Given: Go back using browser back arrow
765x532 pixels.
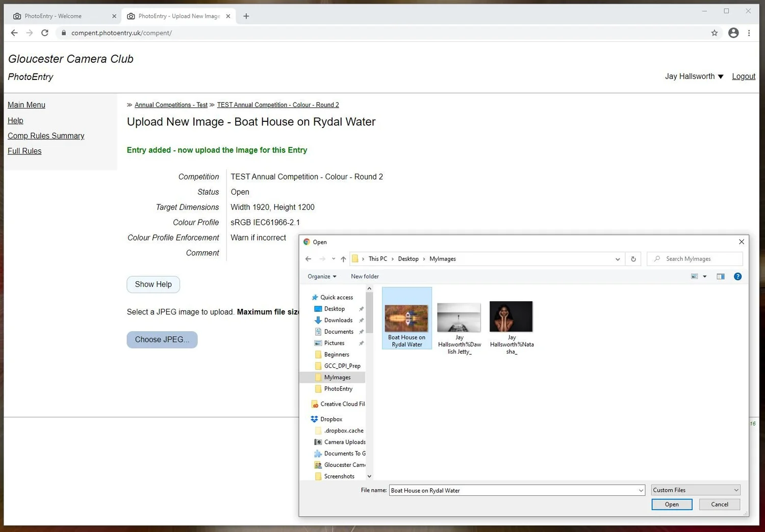Looking at the screenshot, I should tap(14, 33).
